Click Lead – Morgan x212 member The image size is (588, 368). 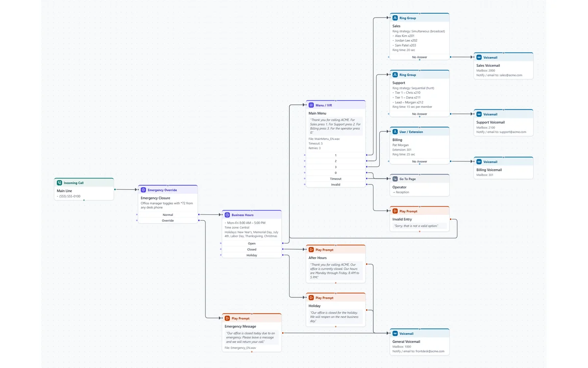pos(409,102)
